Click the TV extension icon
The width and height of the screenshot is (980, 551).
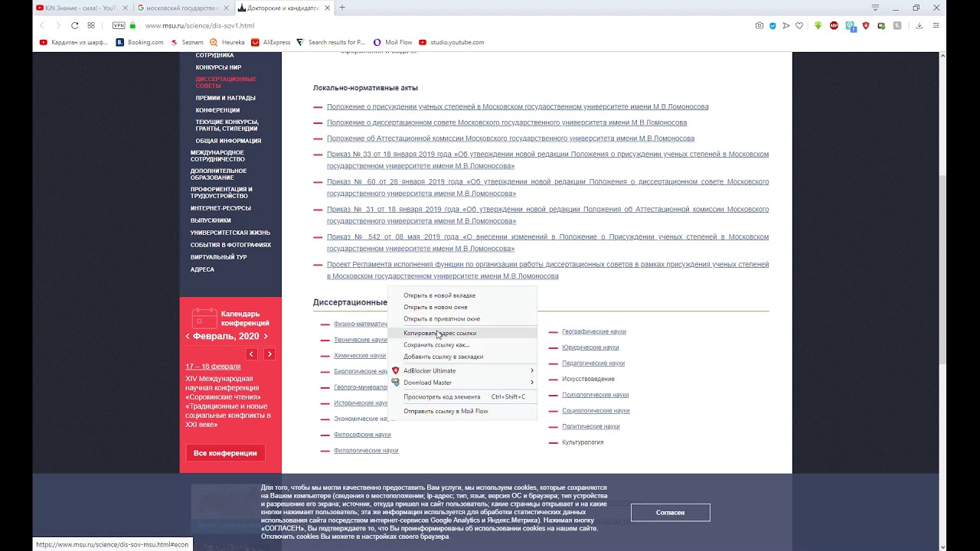pyautogui.click(x=881, y=25)
